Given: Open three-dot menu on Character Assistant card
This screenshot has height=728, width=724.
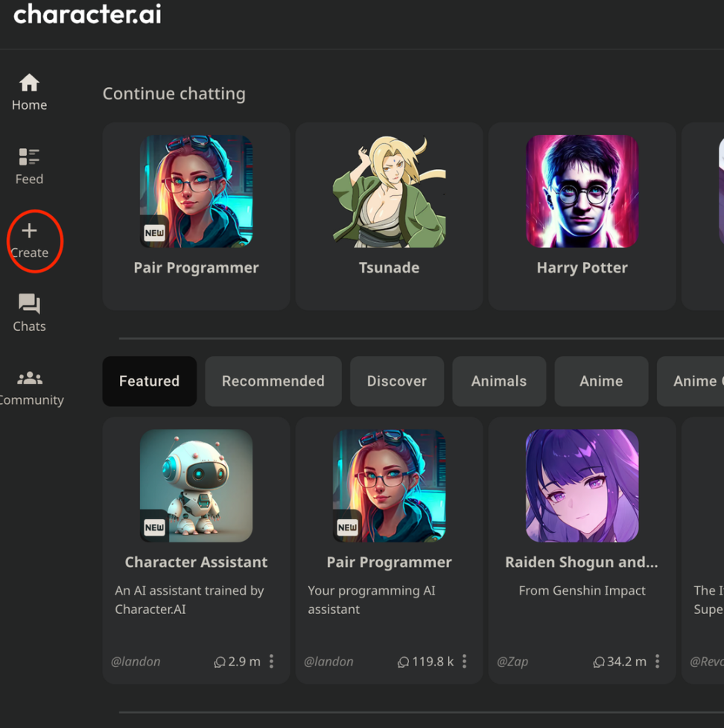Looking at the screenshot, I should (x=271, y=661).
